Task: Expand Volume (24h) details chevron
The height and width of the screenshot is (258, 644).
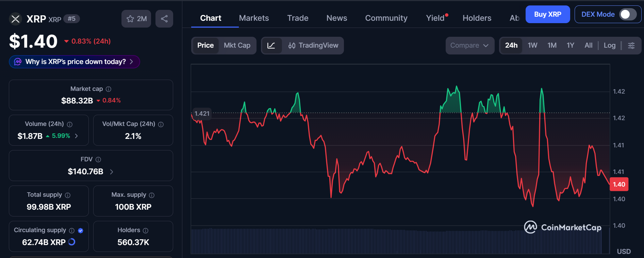Action: click(x=77, y=136)
